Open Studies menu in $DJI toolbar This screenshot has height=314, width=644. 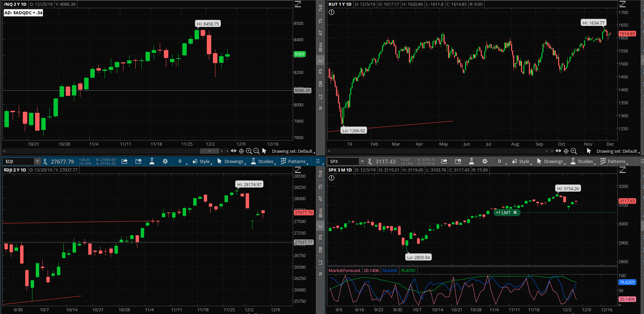tap(263, 161)
